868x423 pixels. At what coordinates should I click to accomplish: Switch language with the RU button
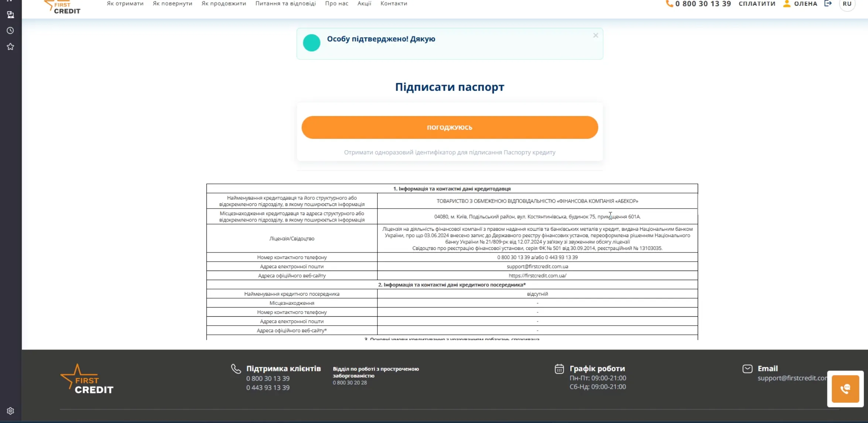847,4
